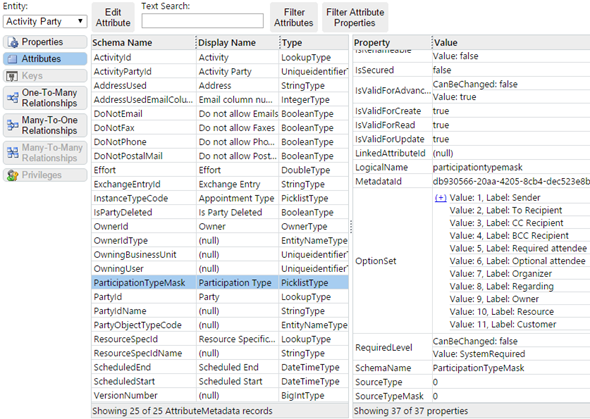Expand the OptionSet values with (+) link
590x419 pixels.
[441, 198]
